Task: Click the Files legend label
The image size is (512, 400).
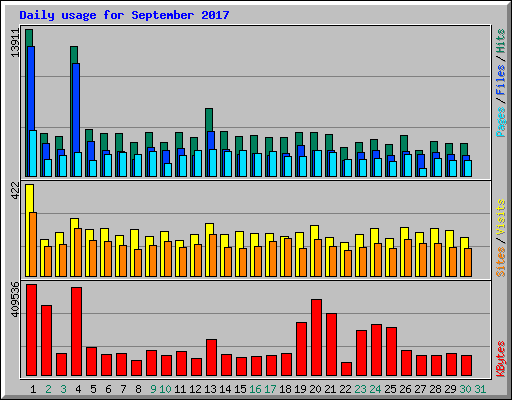Action: point(500,80)
